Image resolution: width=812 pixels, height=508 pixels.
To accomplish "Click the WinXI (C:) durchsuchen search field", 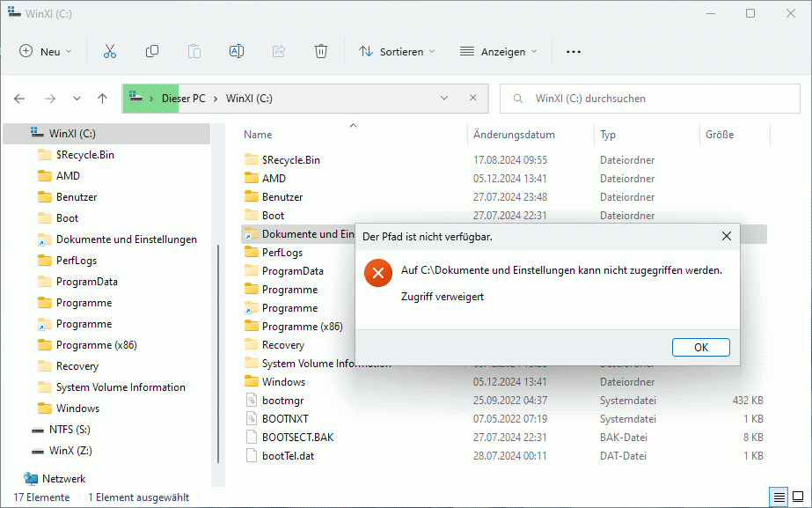I will [650, 99].
